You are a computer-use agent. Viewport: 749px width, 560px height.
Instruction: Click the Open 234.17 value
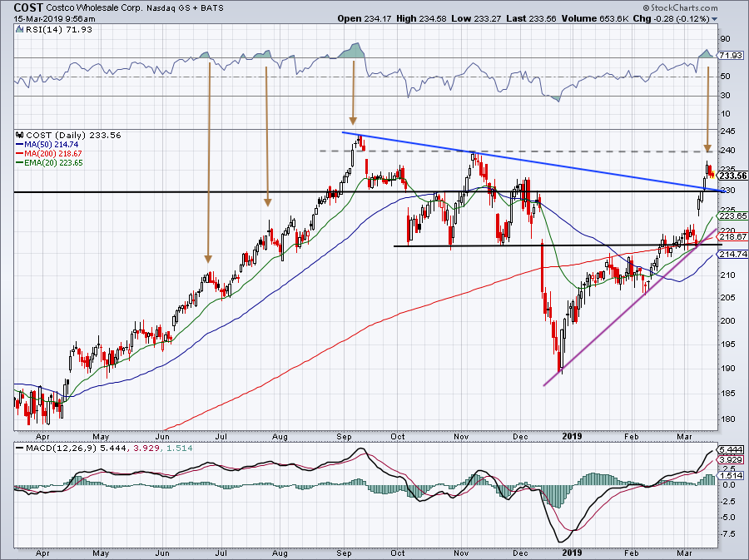coord(365,18)
